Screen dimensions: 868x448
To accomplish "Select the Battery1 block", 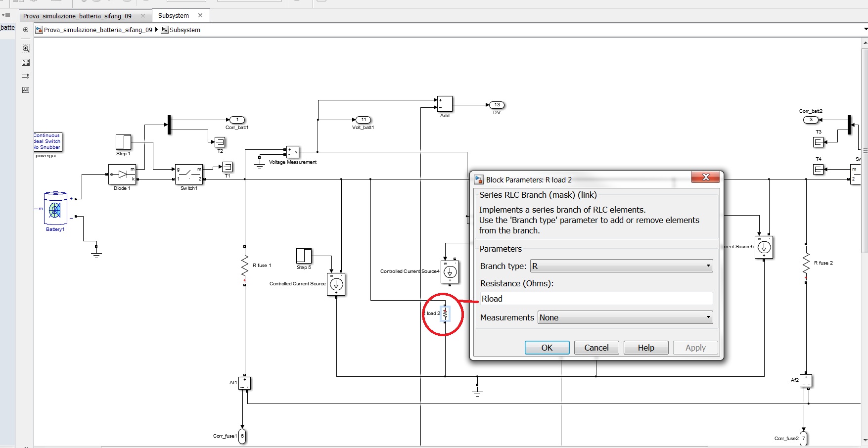I will (55, 210).
